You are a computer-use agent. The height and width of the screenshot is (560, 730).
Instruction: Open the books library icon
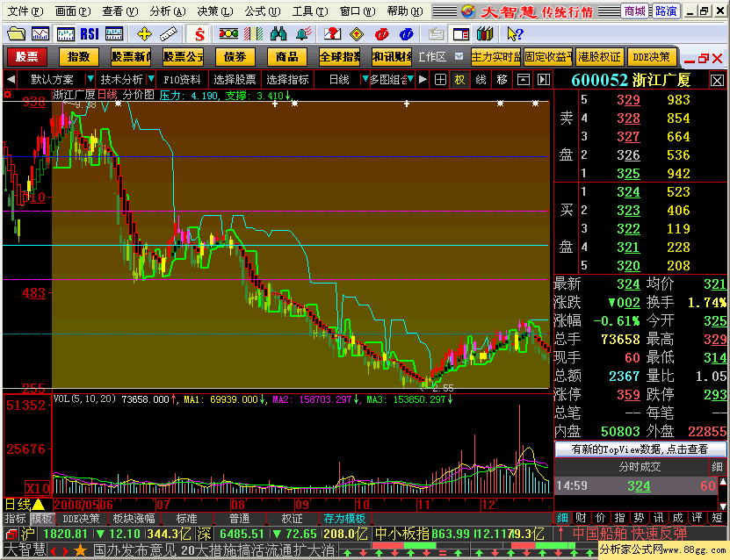pos(485,34)
